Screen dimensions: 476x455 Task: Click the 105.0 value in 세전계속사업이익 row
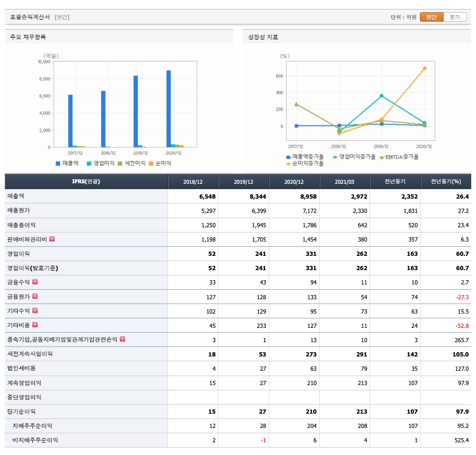[x=461, y=354]
